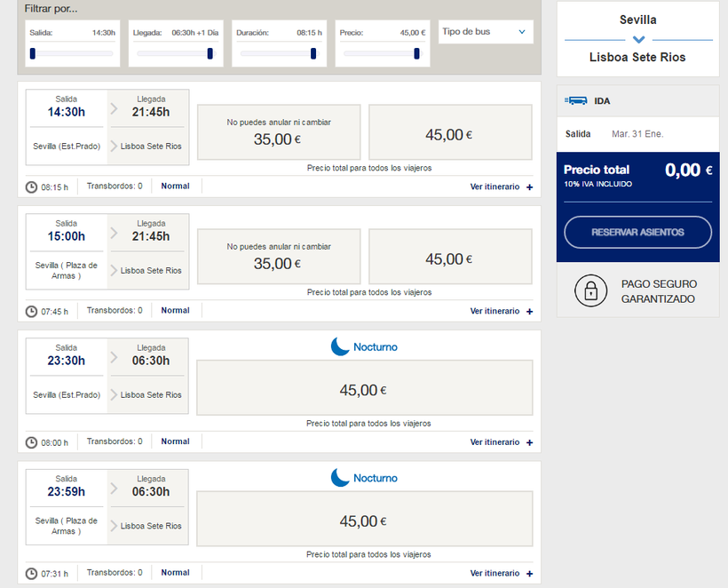Open the Tipo de bus dropdown
This screenshot has width=728, height=588.
(x=486, y=32)
